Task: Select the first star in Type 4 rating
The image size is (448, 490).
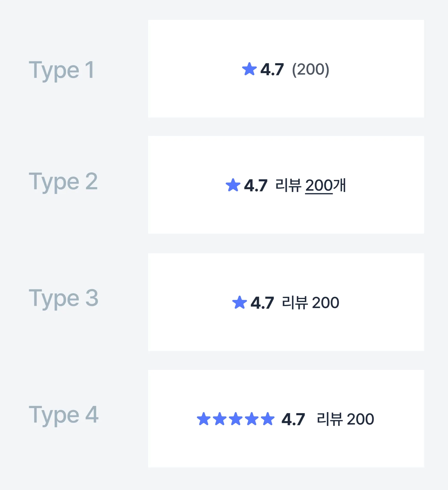Action: tap(204, 419)
